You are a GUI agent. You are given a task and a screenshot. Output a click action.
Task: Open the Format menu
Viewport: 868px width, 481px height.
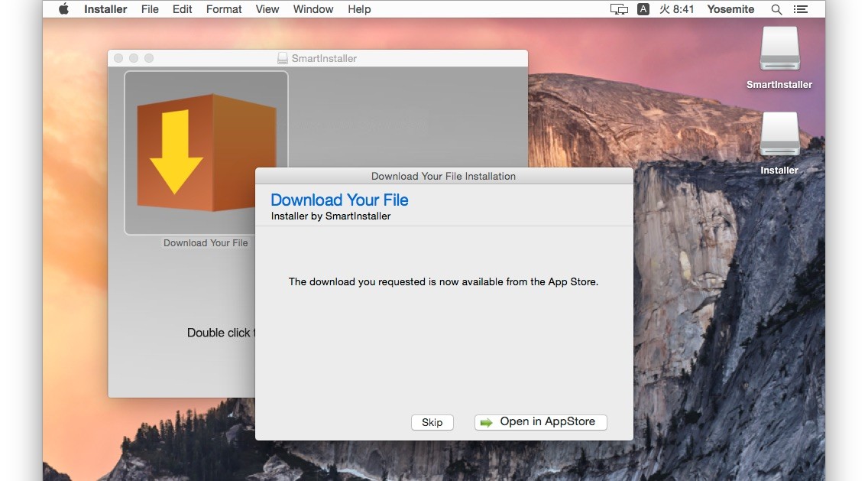(224, 9)
